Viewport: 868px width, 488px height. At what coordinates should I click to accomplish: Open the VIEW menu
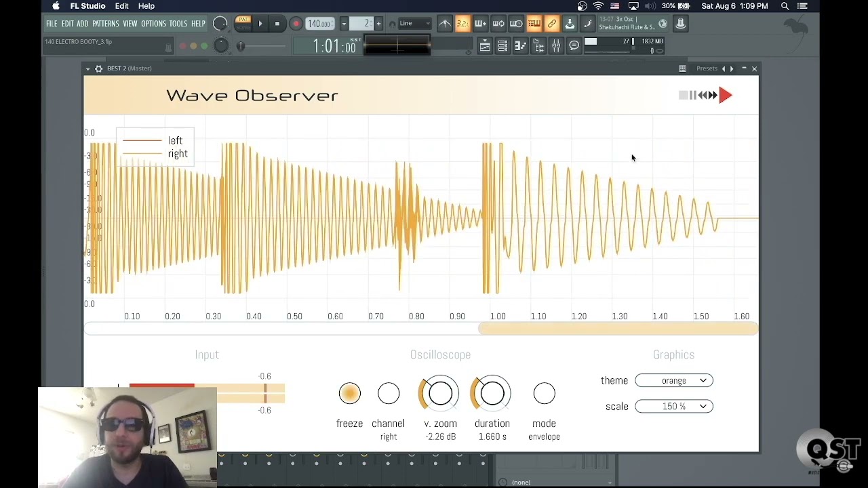[130, 24]
